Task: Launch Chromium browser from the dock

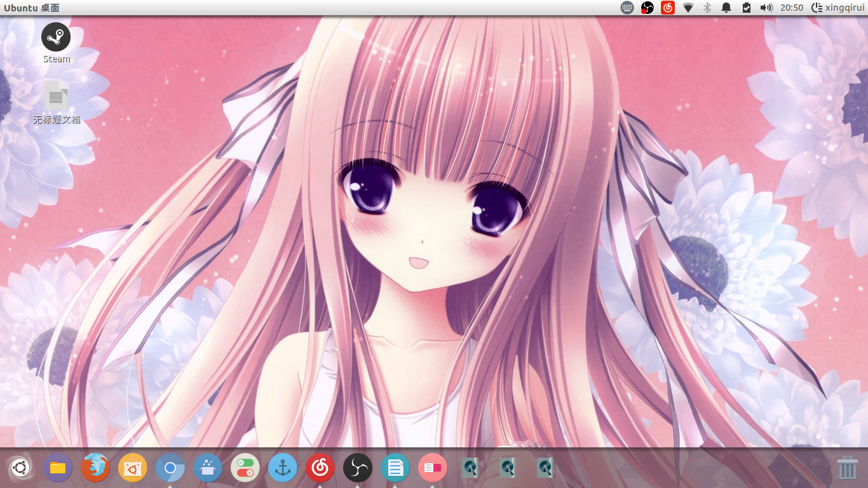Action: [x=170, y=468]
